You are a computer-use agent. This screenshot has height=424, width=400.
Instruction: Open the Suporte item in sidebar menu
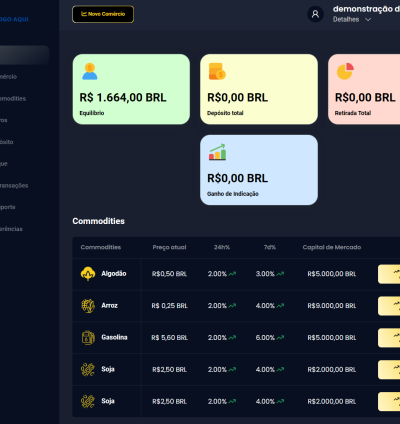[8, 207]
